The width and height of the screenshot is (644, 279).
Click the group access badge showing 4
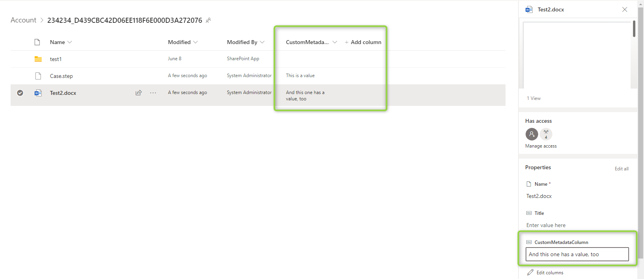[546, 134]
